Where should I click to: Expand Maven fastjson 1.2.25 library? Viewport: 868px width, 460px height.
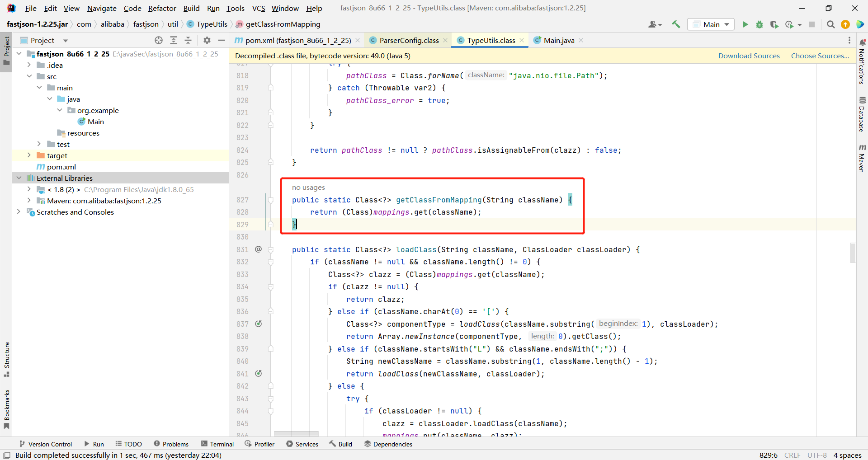[29, 201]
